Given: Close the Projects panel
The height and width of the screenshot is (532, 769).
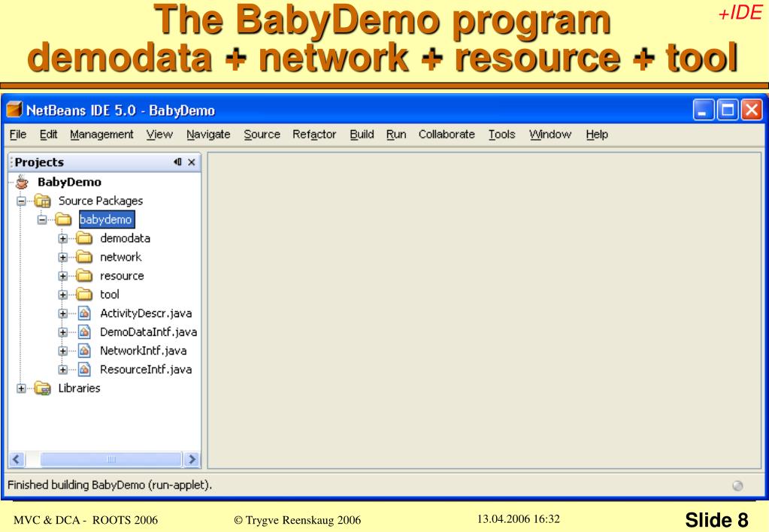Looking at the screenshot, I should pyautogui.click(x=192, y=162).
